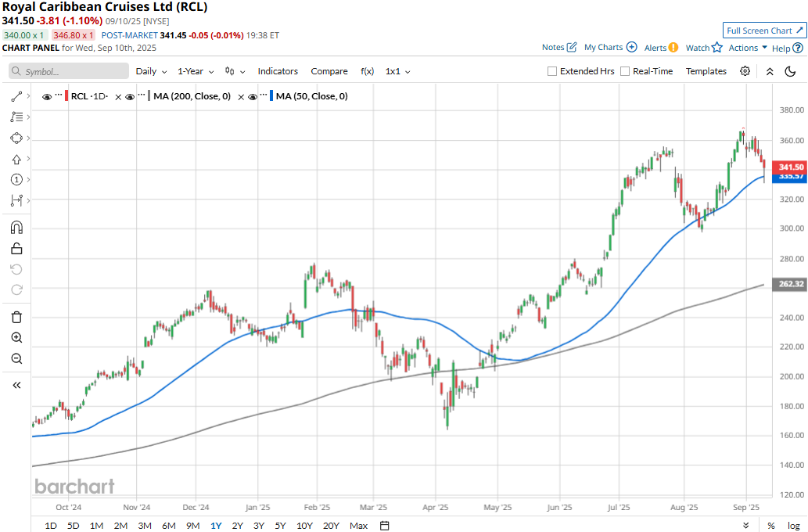Enable the Real-Time checkbox
Viewport: 808px width, 532px height.
pos(625,71)
